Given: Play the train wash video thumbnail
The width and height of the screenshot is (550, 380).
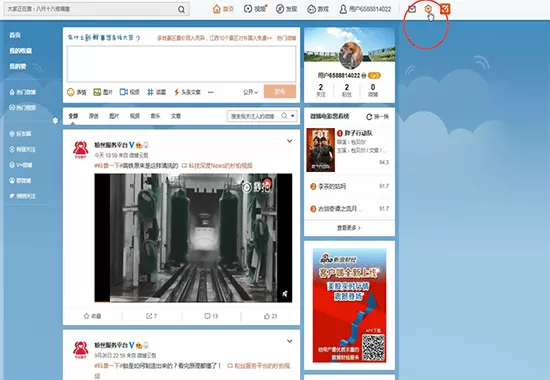Looking at the screenshot, I should coord(193,238).
